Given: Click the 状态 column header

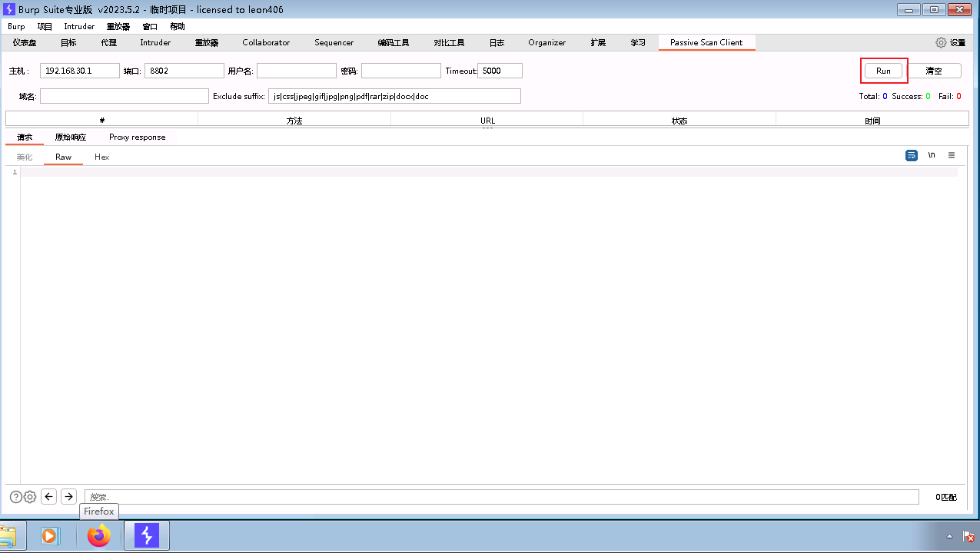Looking at the screenshot, I should (x=679, y=121).
